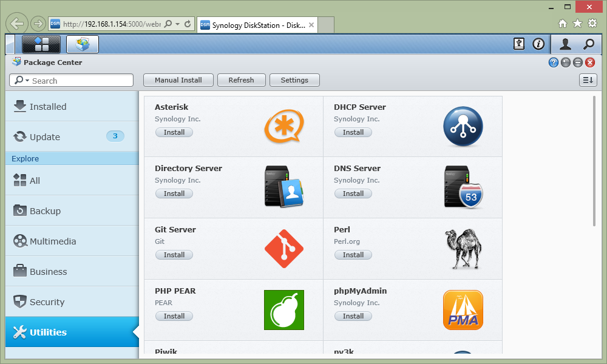This screenshot has width=607, height=364.
Task: Close the Synology DiskStation browser tab
Action: [x=311, y=25]
